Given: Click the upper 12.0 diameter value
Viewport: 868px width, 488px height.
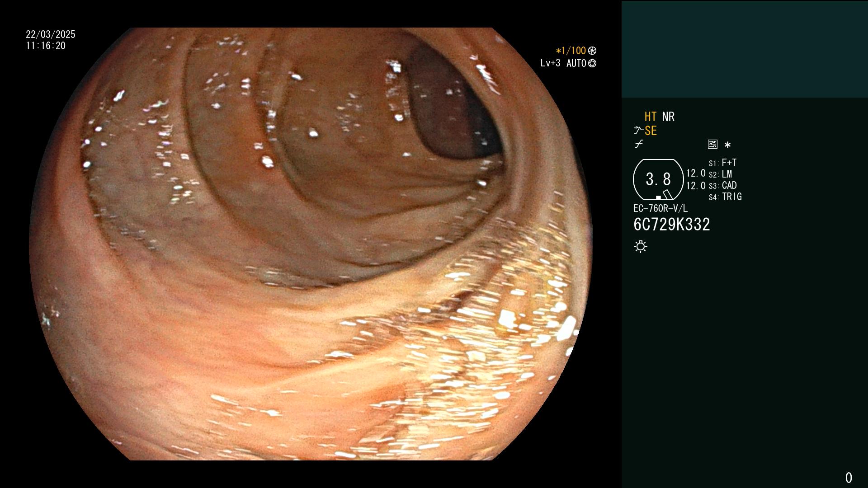Looking at the screenshot, I should pos(696,173).
